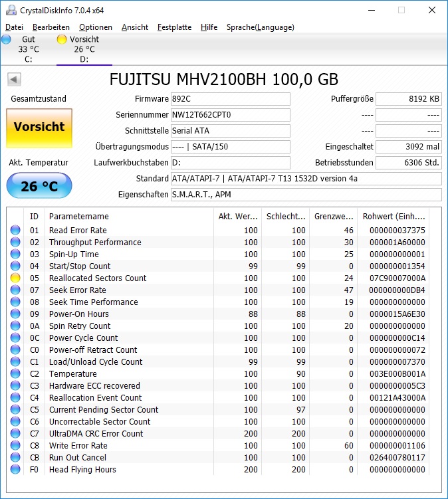Screen dimensions: 448x499
Task: Click the blue Gut status orb for C:
Action: (6, 39)
